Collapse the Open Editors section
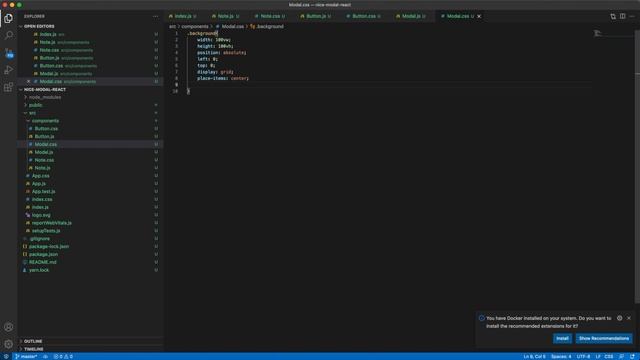Image resolution: width=640 pixels, height=360 pixels. [x=21, y=26]
